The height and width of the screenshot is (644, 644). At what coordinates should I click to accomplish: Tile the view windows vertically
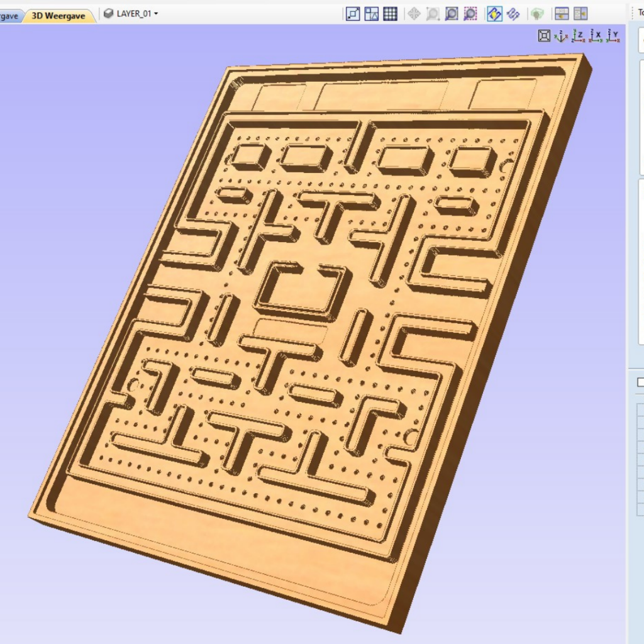[580, 14]
